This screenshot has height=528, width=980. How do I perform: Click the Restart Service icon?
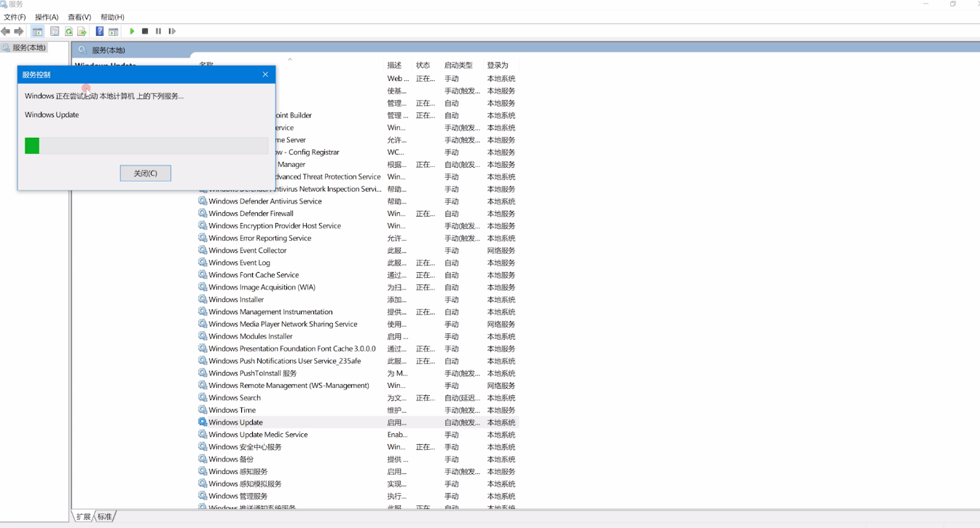[172, 31]
